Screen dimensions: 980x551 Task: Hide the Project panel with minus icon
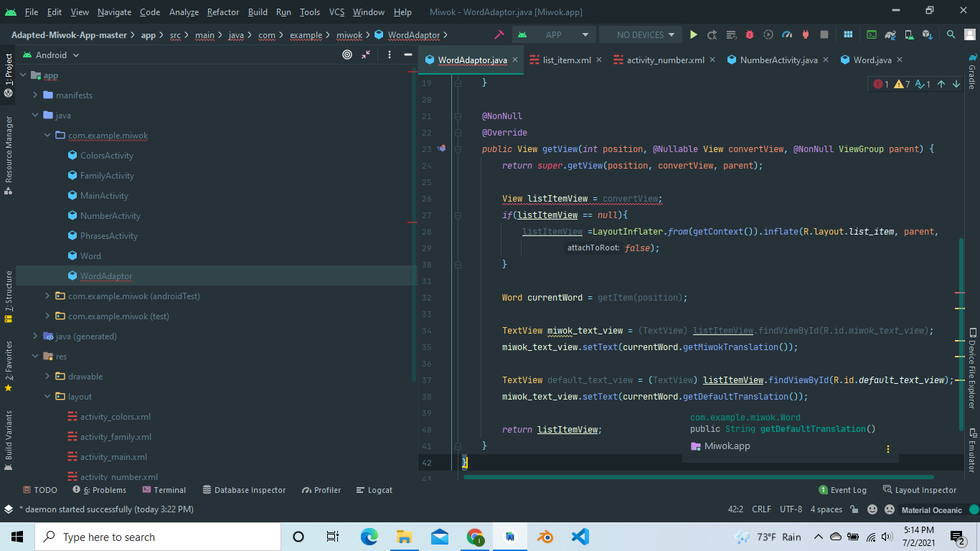click(x=407, y=55)
